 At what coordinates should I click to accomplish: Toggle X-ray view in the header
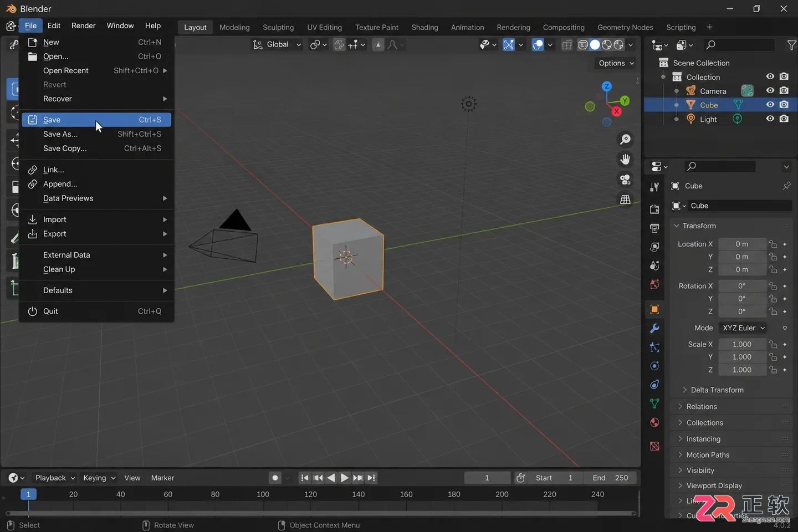point(566,45)
